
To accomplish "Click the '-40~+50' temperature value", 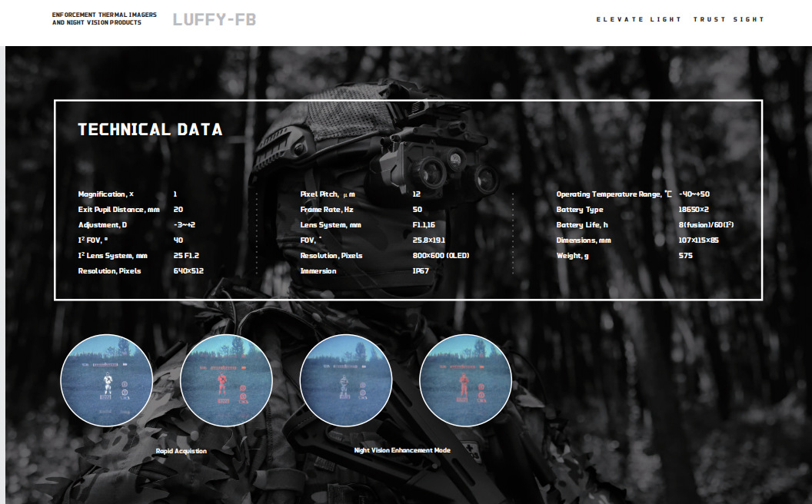I will pos(694,194).
